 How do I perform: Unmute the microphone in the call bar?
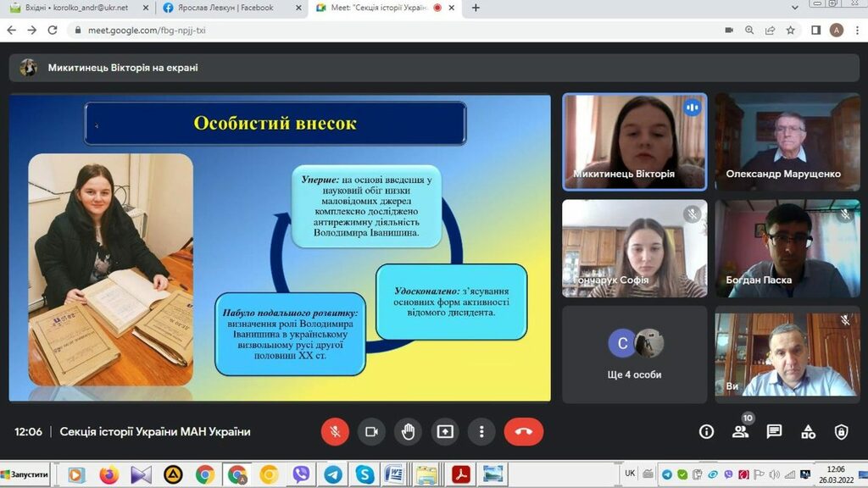coord(335,431)
